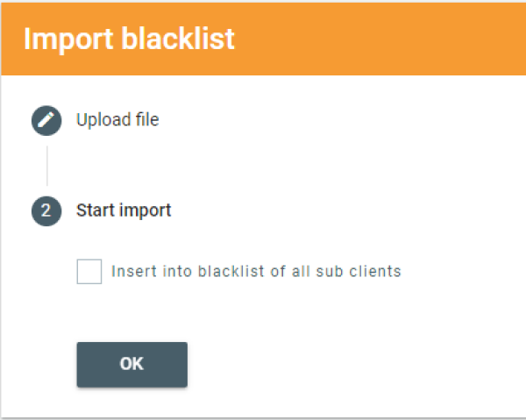
Task: Click the orange dialog header bar
Action: [263, 39]
